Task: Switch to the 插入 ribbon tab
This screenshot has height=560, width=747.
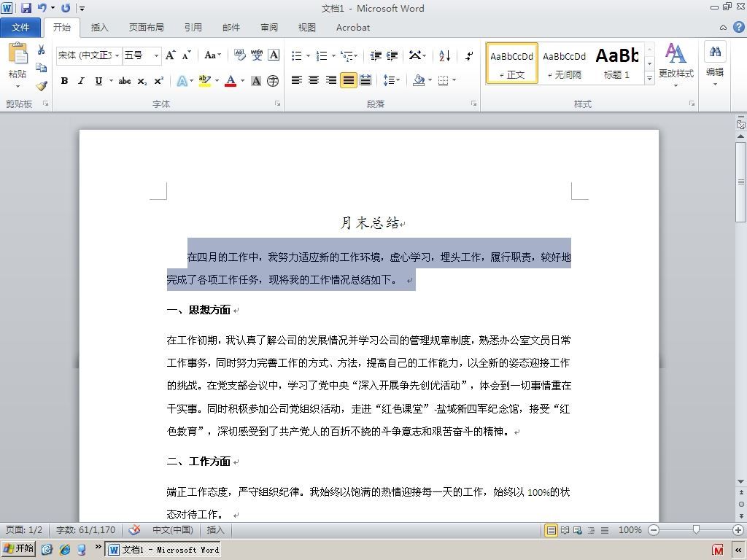Action: [x=99, y=28]
